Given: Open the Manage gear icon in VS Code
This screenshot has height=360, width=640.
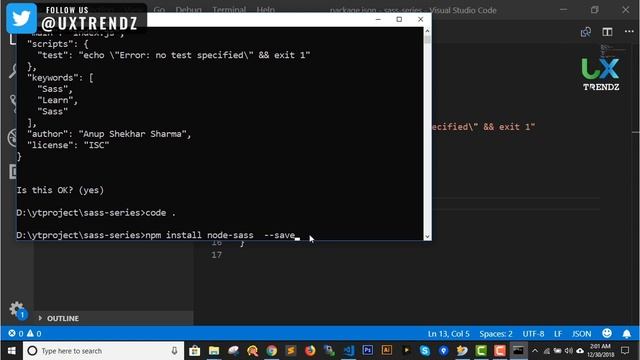Looking at the screenshot, I should tap(16, 309).
